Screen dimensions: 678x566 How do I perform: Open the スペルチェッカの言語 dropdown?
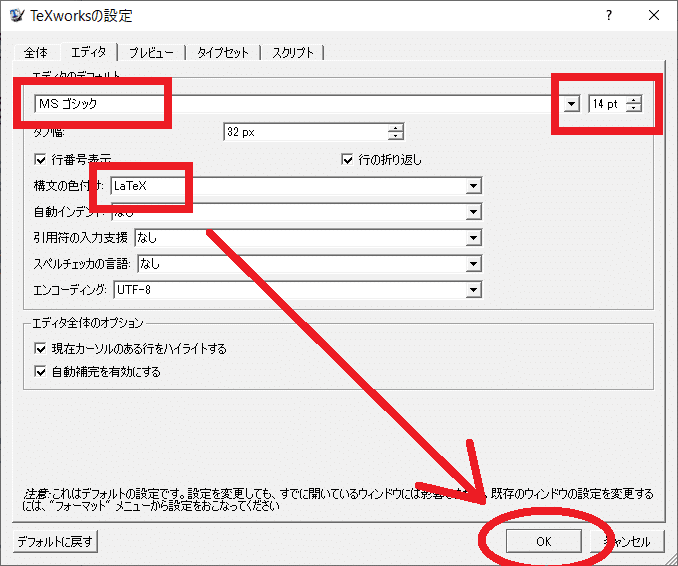(310, 264)
